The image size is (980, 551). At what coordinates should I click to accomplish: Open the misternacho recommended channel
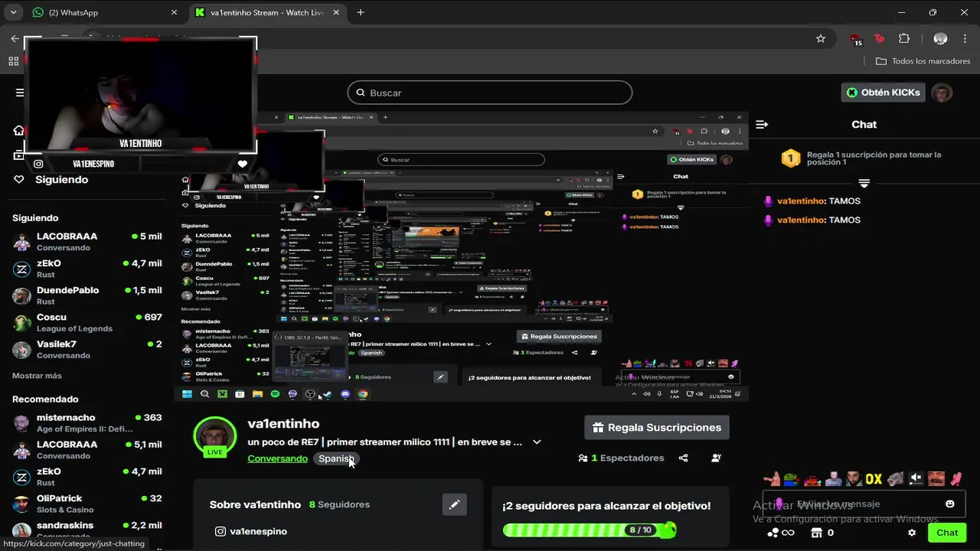tap(87, 423)
